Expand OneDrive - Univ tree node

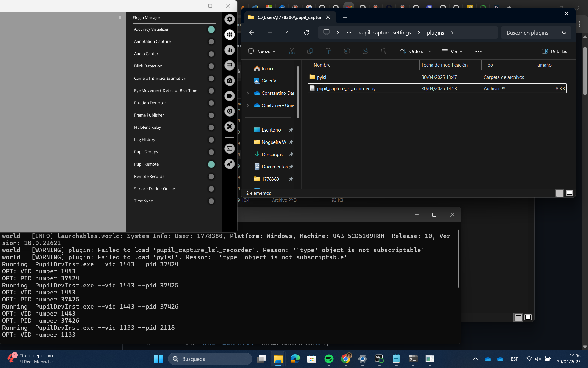[248, 105]
